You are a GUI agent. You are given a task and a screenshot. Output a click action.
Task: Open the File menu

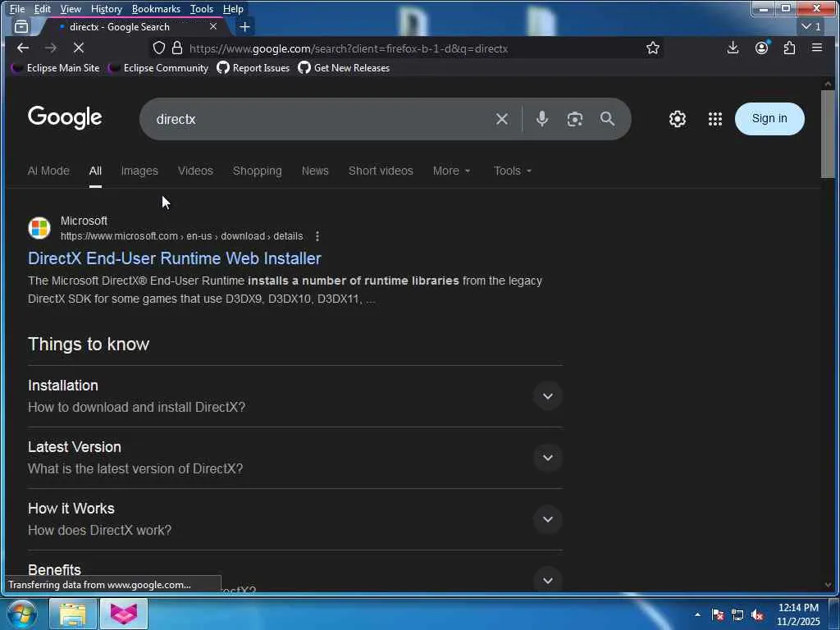(x=17, y=8)
